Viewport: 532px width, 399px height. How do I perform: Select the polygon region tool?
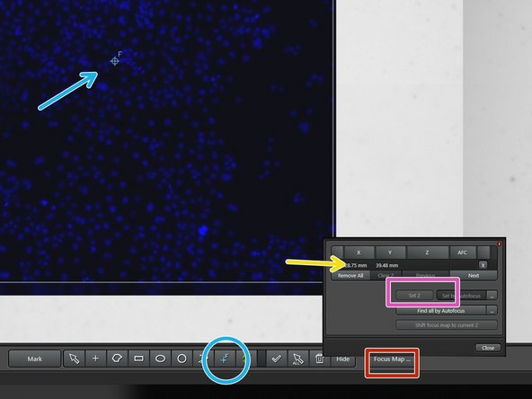point(117,359)
